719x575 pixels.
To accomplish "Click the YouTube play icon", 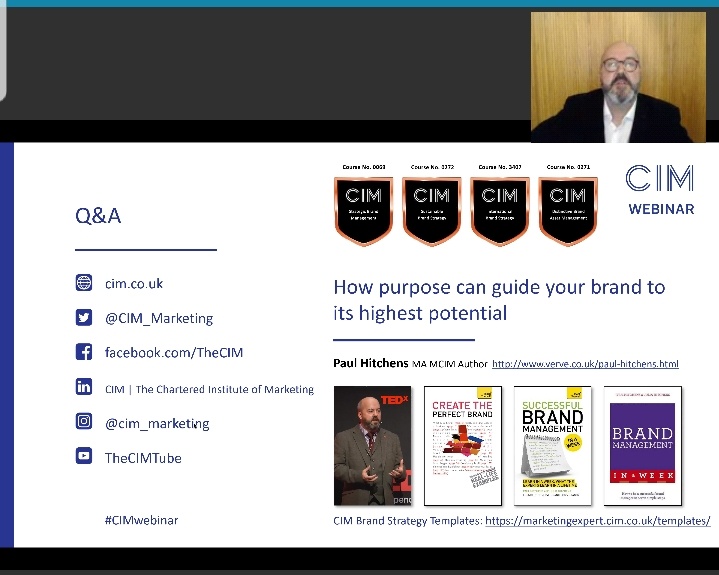I will [84, 456].
